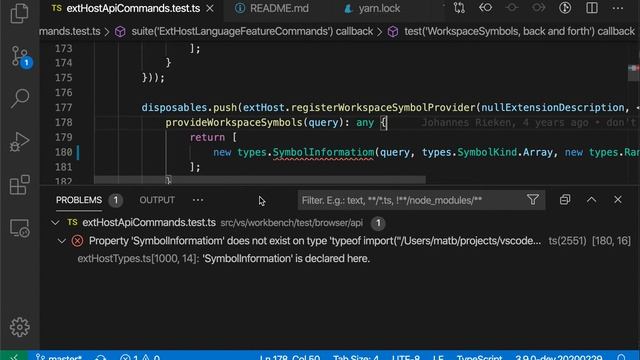640x360 pixels.
Task: Open panel overflow ellipsis menu
Action: click(198, 200)
